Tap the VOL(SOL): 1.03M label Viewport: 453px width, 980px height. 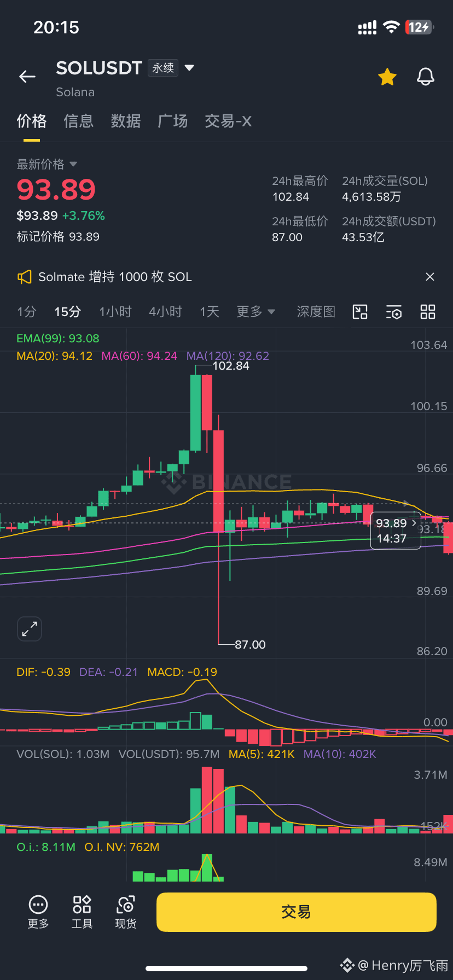tap(63, 754)
